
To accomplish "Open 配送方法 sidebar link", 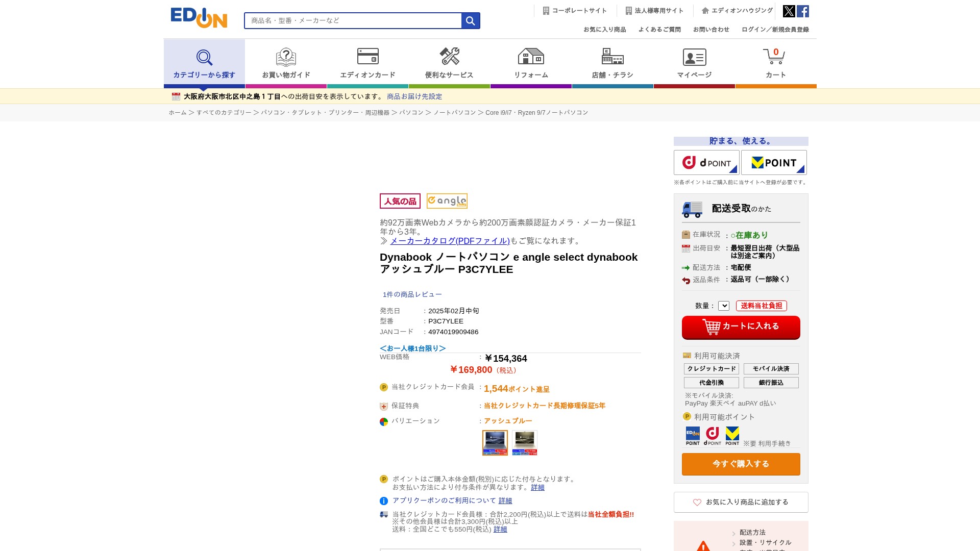I will tap(752, 533).
